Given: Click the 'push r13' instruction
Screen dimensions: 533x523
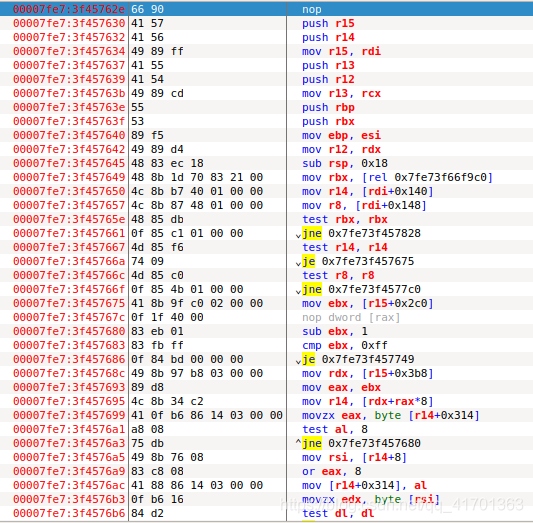Looking at the screenshot, I should pos(328,65).
